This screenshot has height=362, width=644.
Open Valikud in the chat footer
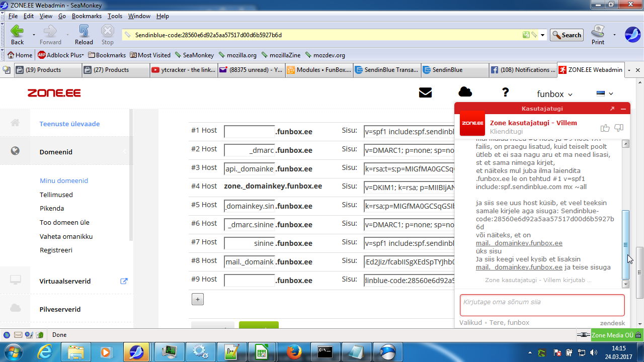470,323
